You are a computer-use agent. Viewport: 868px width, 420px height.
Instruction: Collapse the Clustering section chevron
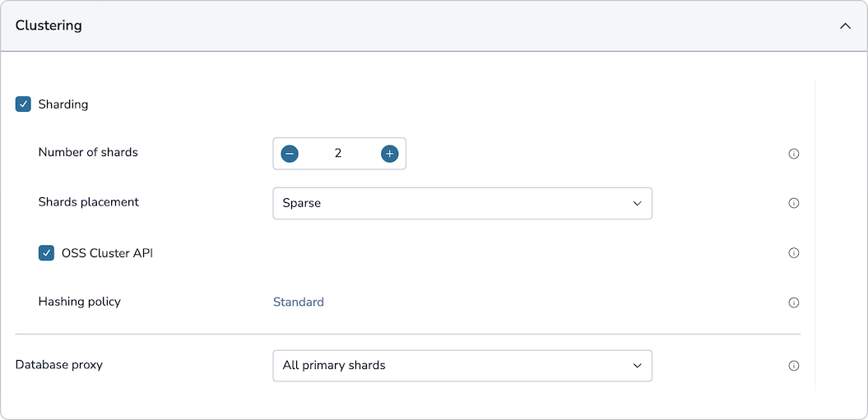[845, 26]
